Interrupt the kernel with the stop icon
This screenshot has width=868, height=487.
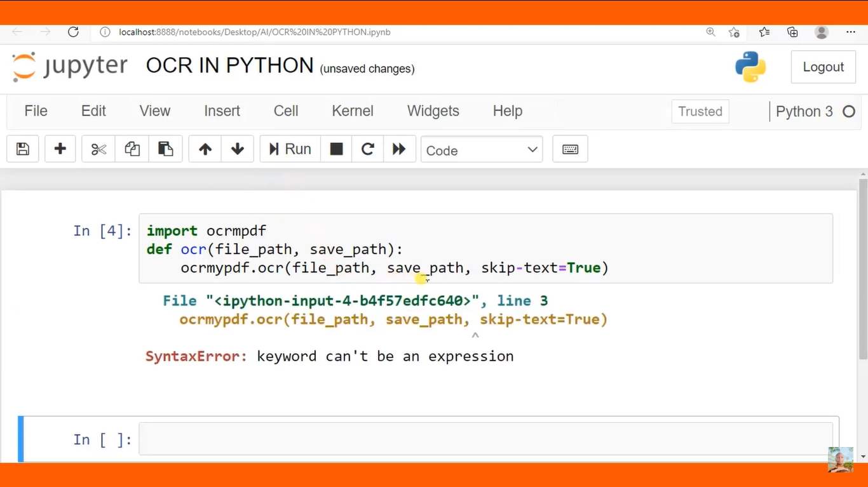coord(336,149)
